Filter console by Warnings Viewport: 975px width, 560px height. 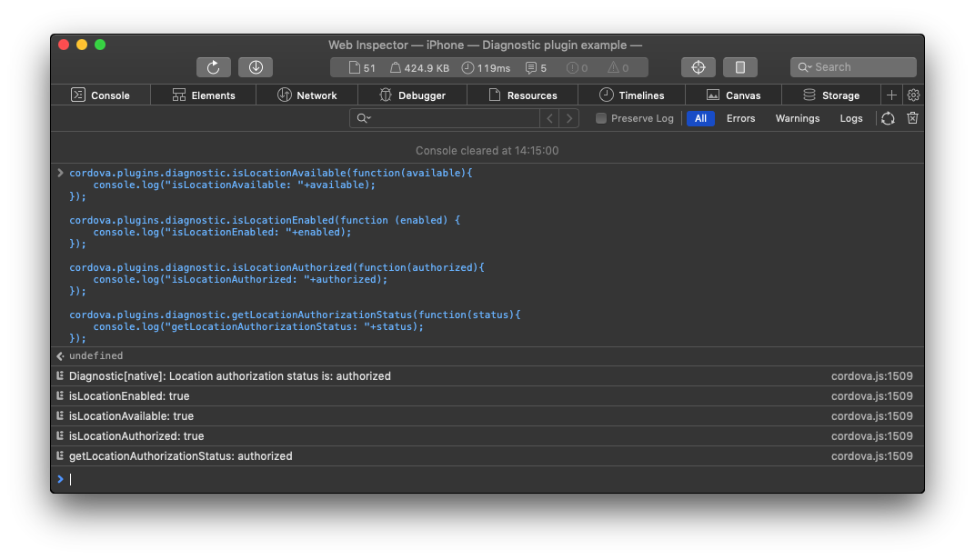pyautogui.click(x=797, y=118)
